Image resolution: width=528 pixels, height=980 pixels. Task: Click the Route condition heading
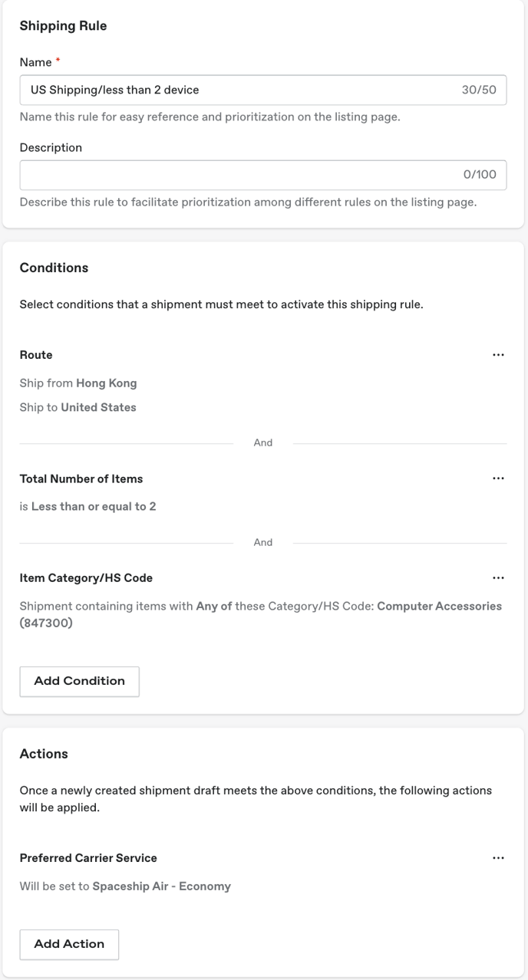36,355
